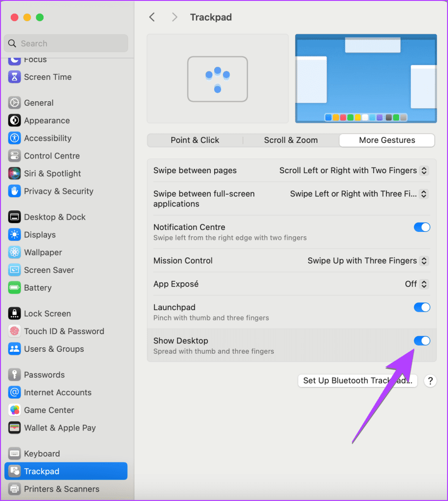Toggle off the Launchpad gesture
The height and width of the screenshot is (501, 448).
pyautogui.click(x=422, y=307)
